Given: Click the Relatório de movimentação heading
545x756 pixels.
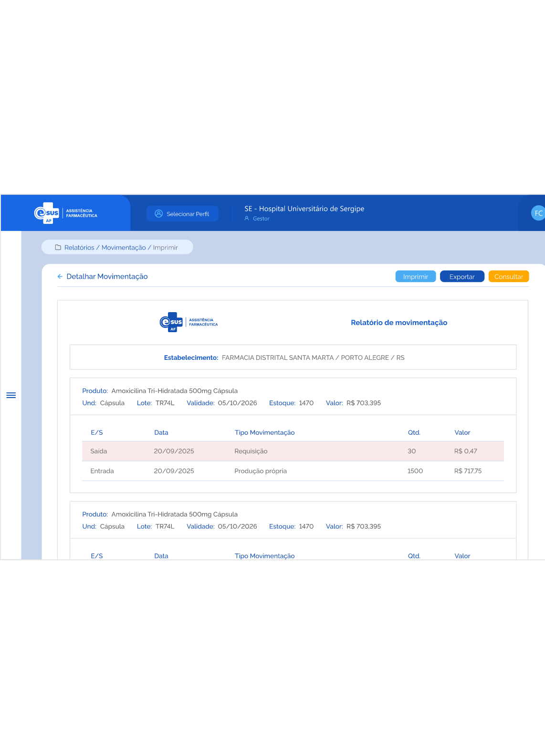Looking at the screenshot, I should tap(399, 323).
